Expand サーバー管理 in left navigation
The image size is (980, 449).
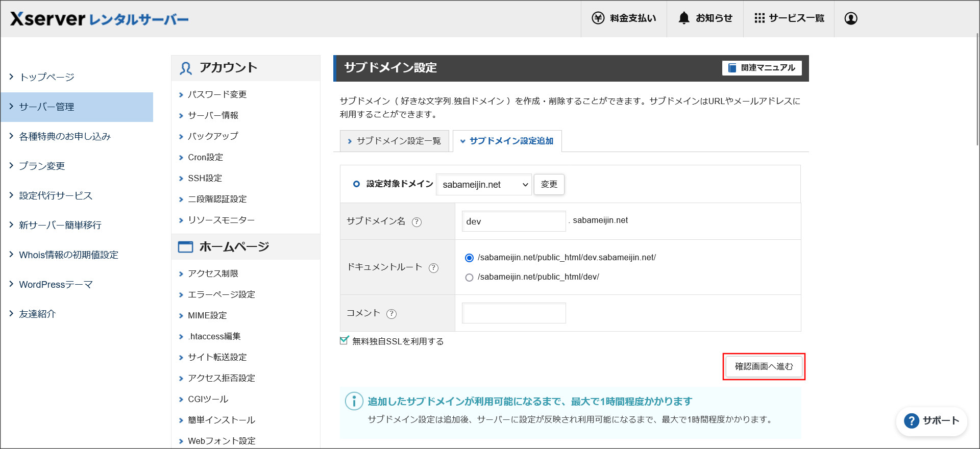pos(77,107)
